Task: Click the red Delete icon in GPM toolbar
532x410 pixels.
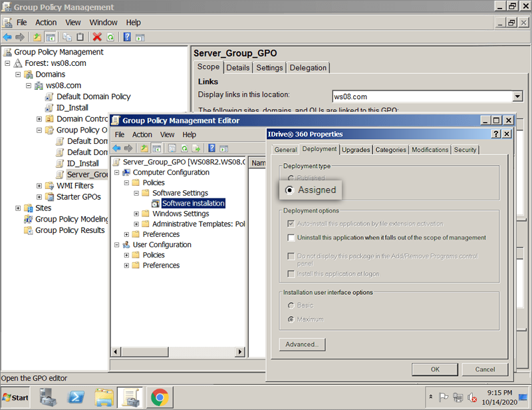Action: click(x=97, y=37)
